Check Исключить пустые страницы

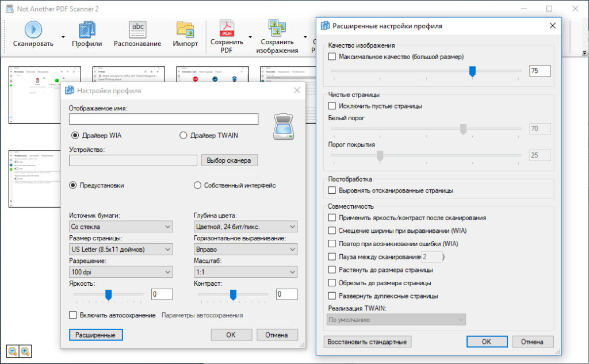332,106
